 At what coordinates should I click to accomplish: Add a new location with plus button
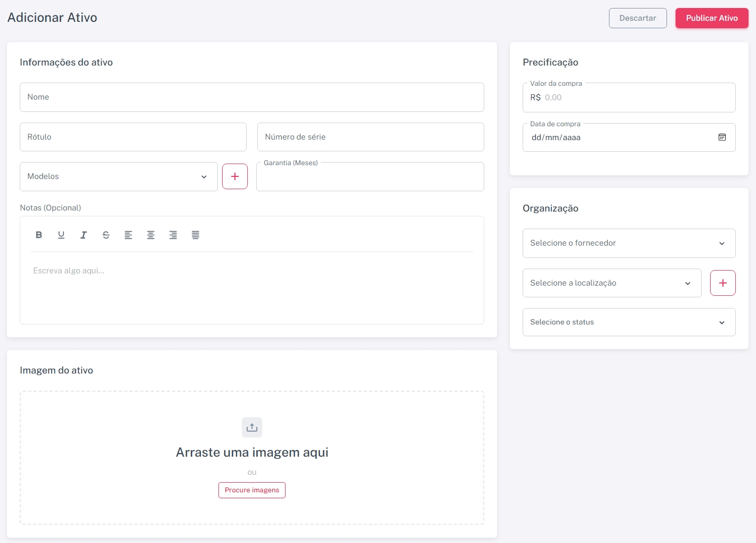[x=723, y=283]
